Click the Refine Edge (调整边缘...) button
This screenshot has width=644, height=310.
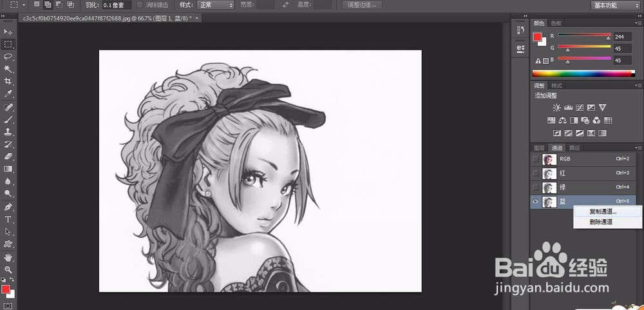362,5
